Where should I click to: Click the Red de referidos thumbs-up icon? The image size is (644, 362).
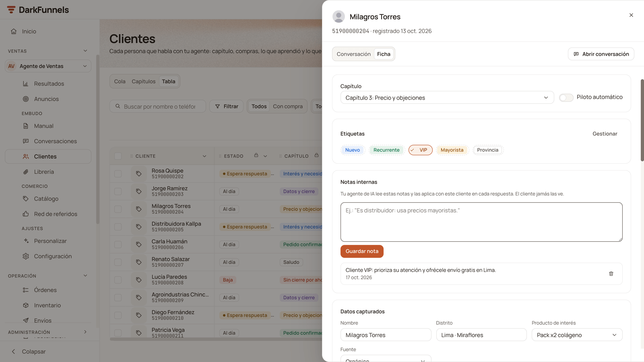click(x=26, y=214)
